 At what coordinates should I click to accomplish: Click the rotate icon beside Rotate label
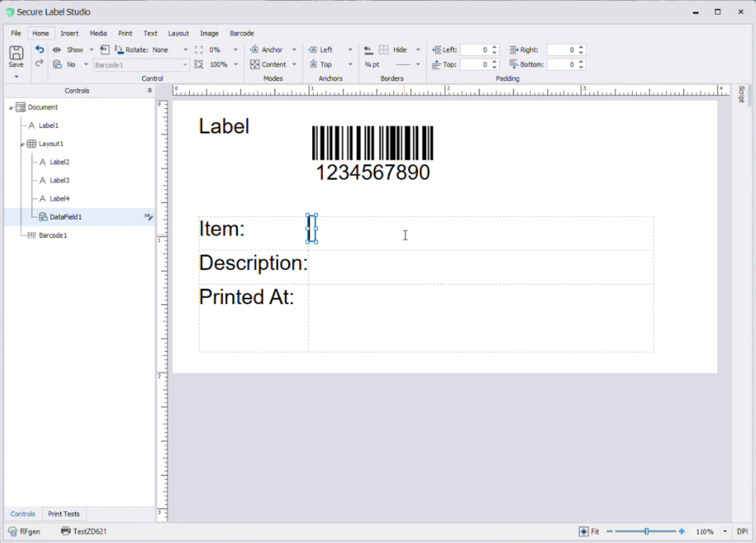pos(119,50)
